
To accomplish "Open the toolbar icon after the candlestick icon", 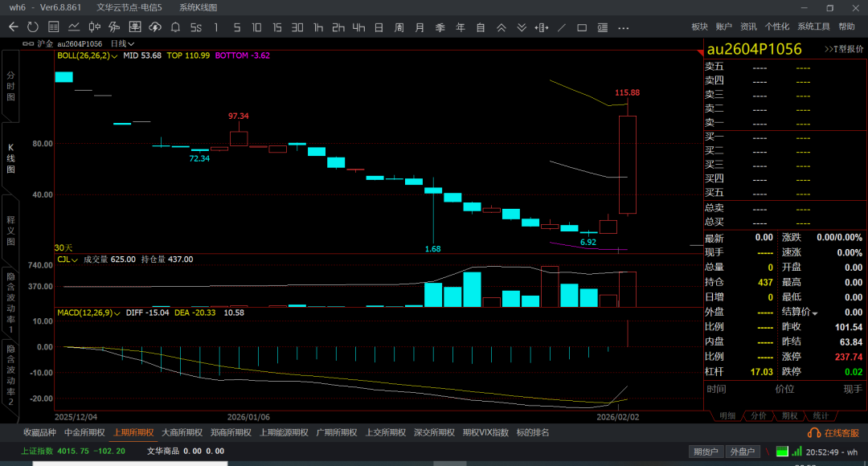I will click(x=115, y=27).
